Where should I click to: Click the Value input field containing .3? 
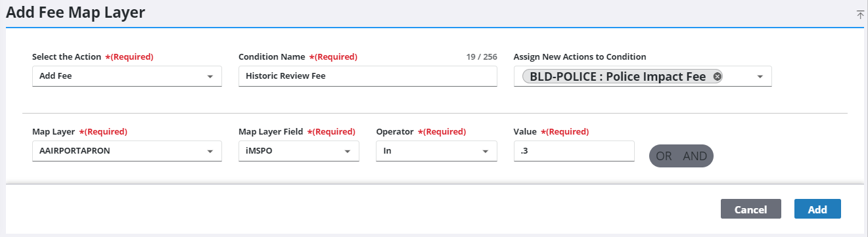574,151
